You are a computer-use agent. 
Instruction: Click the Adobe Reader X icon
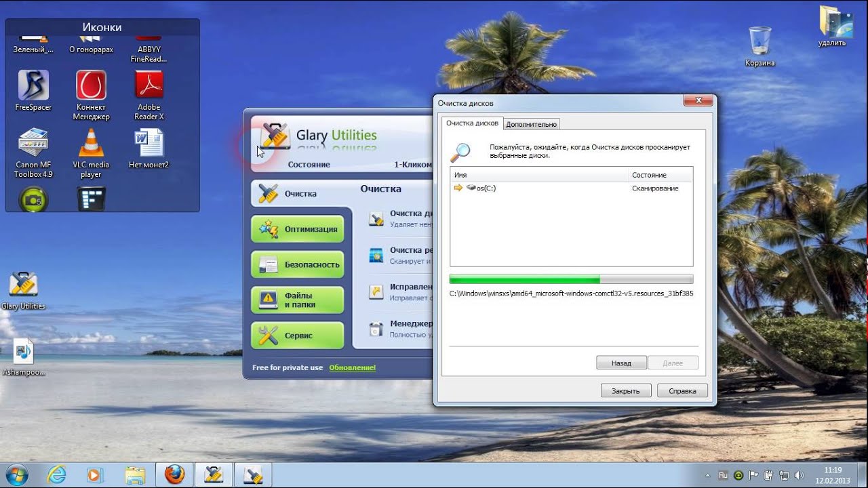(149, 85)
